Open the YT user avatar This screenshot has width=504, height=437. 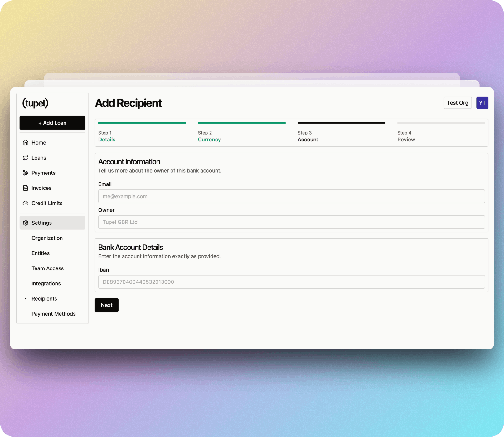[x=482, y=103]
